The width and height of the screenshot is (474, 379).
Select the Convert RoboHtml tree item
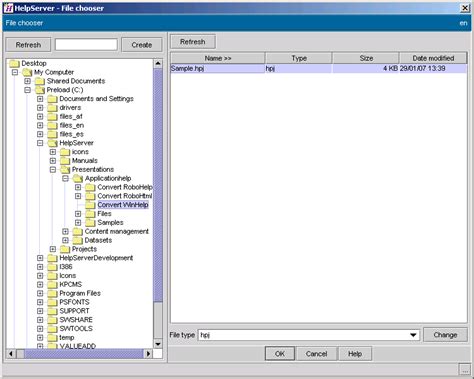click(125, 196)
